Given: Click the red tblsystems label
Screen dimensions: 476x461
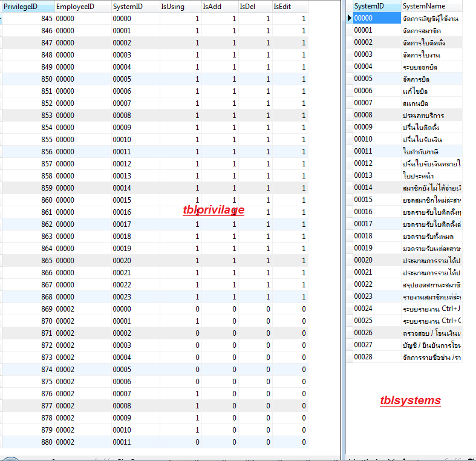Looking at the screenshot, I should [x=410, y=401].
